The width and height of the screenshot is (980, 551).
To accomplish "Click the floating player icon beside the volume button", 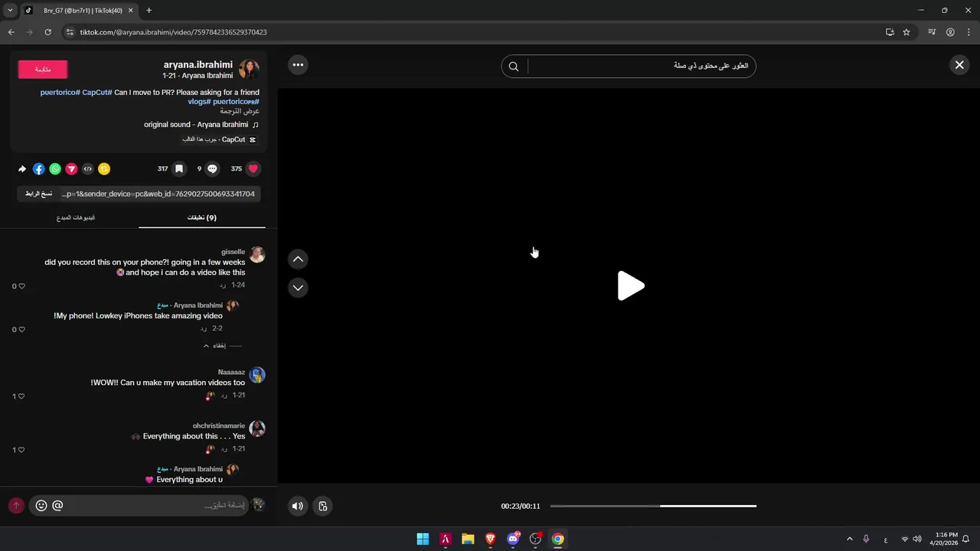I will 323,506.
